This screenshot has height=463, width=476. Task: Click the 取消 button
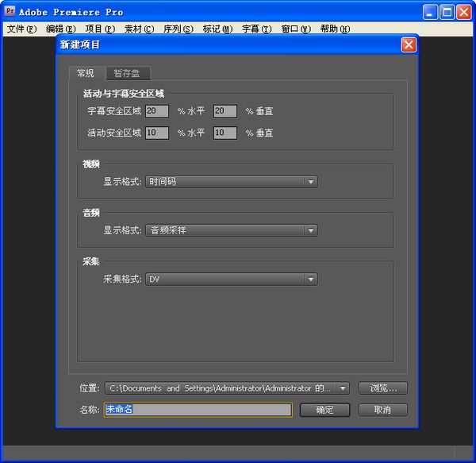pos(383,410)
